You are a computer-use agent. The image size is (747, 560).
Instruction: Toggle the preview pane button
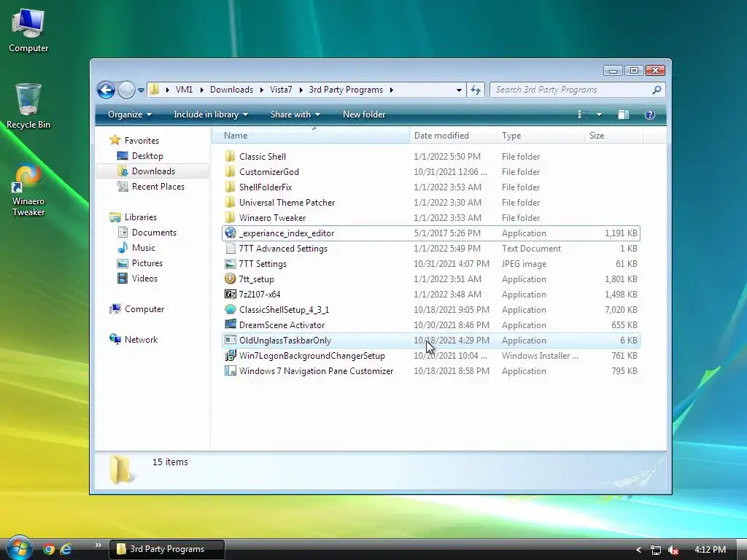(623, 114)
